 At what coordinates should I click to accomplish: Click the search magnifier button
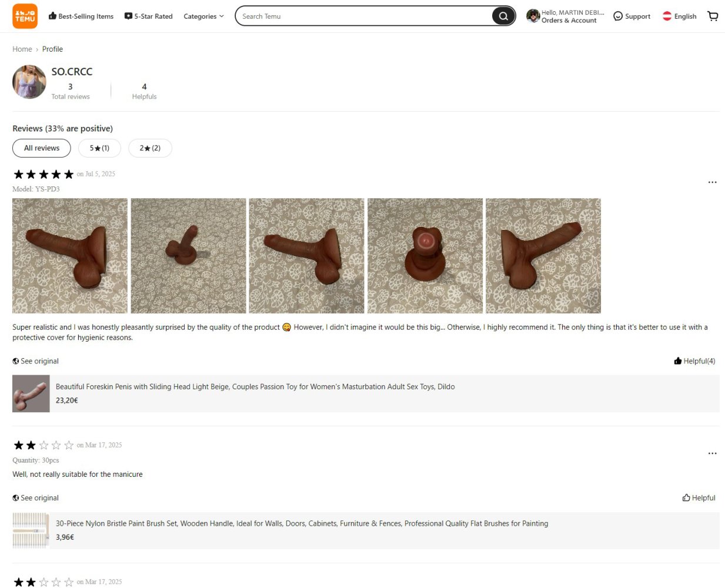coord(503,16)
